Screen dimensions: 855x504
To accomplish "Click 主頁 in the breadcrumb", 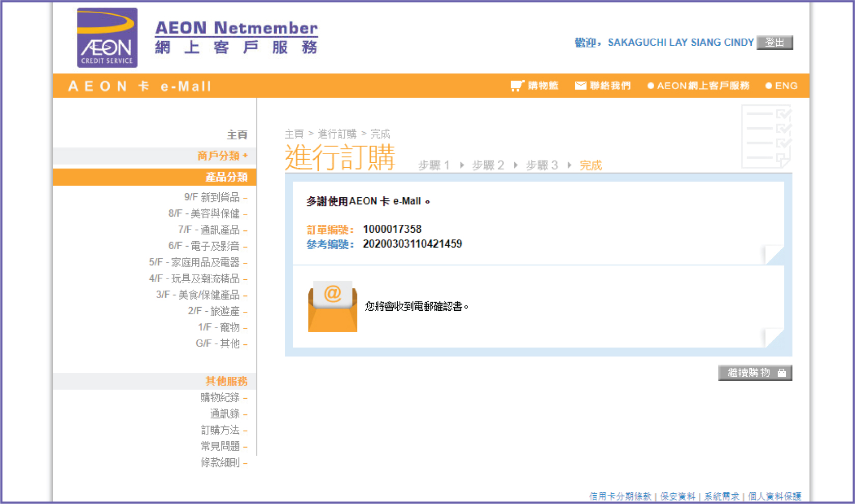I will click(x=294, y=134).
